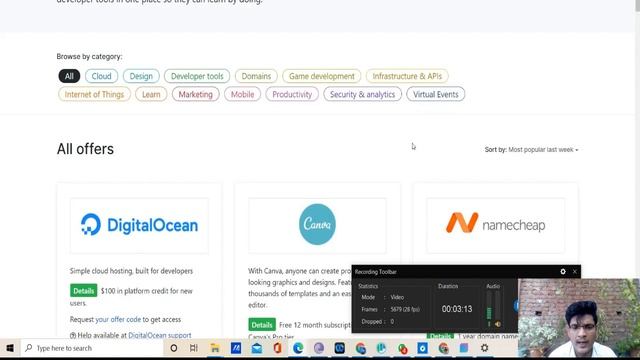The height and width of the screenshot is (360, 640).
Task: Click Details badge in Canva offer
Action: (262, 325)
